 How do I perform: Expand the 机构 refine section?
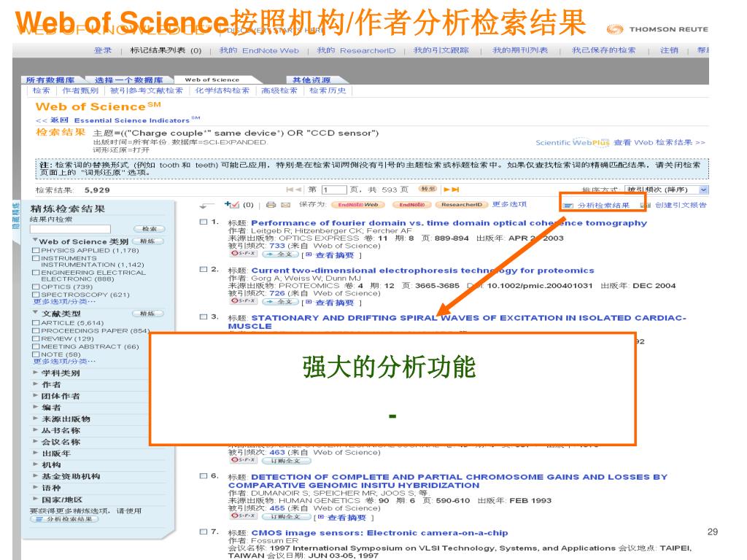coord(35,464)
